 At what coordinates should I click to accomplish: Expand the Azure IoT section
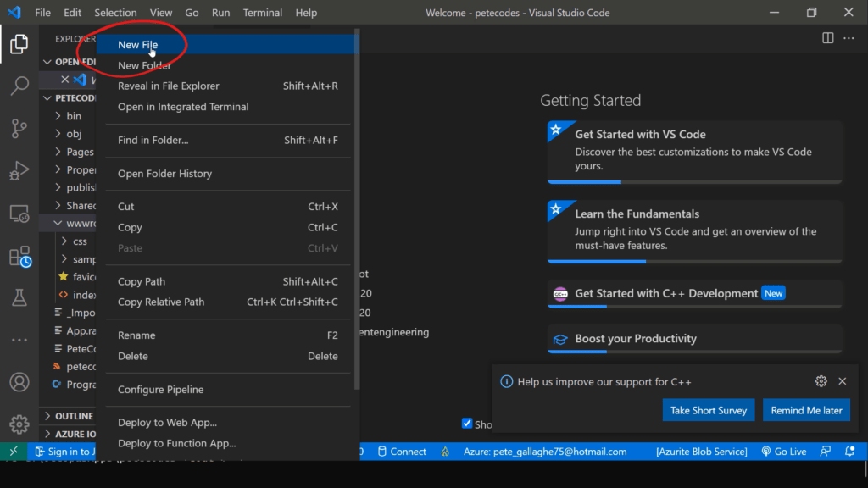coord(68,434)
